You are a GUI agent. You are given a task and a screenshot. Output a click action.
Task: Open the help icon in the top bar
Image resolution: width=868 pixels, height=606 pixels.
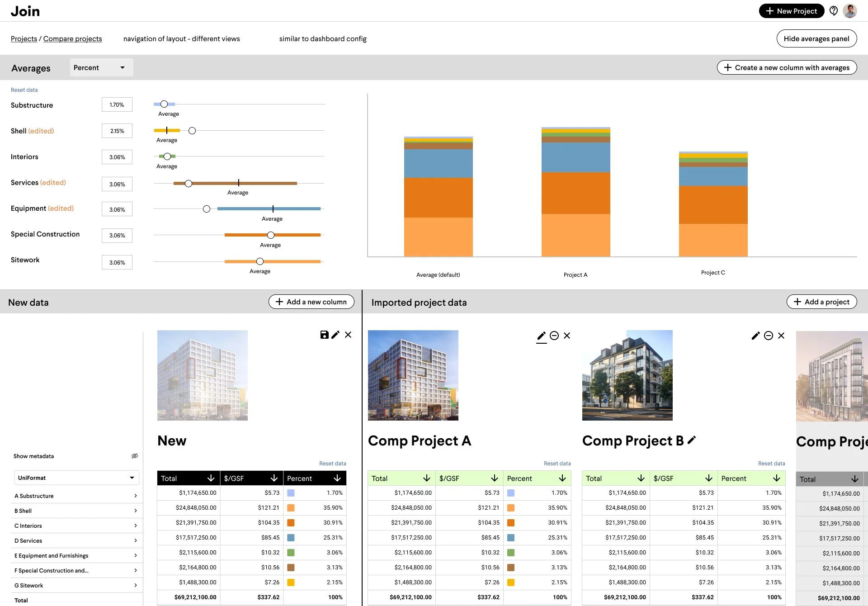(834, 11)
